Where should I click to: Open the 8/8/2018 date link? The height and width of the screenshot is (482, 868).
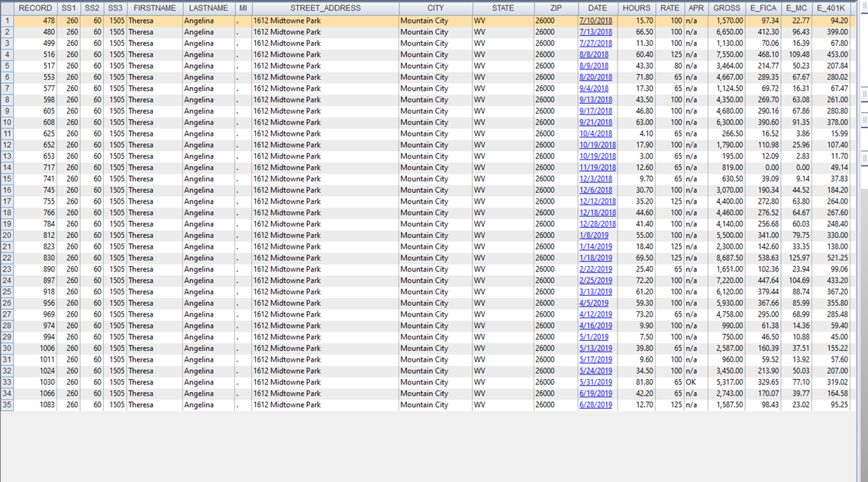[594, 55]
